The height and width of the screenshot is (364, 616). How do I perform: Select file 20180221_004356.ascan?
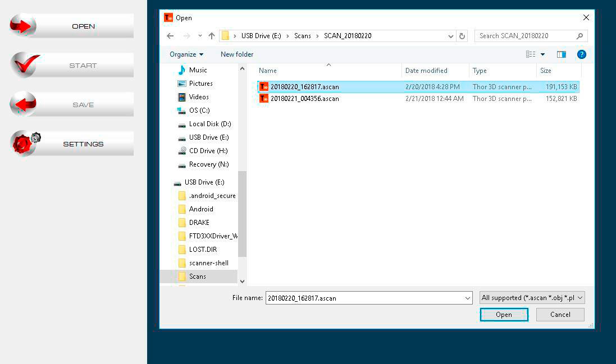pos(418,99)
